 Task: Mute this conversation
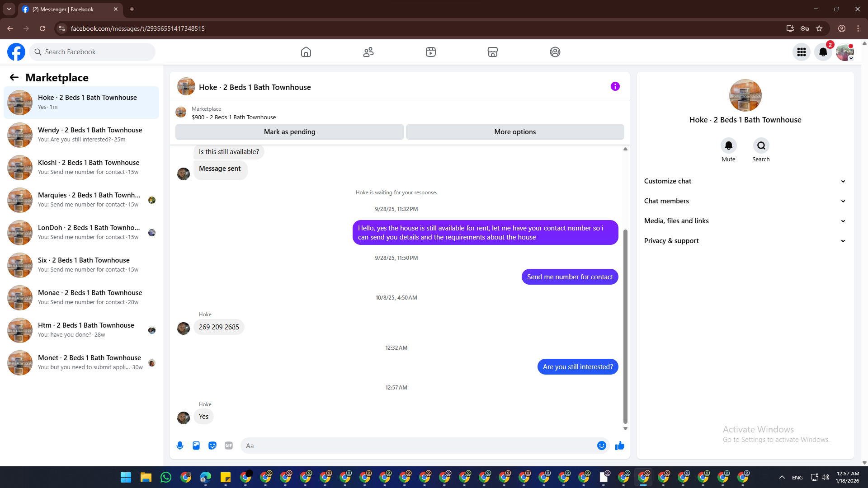(728, 146)
